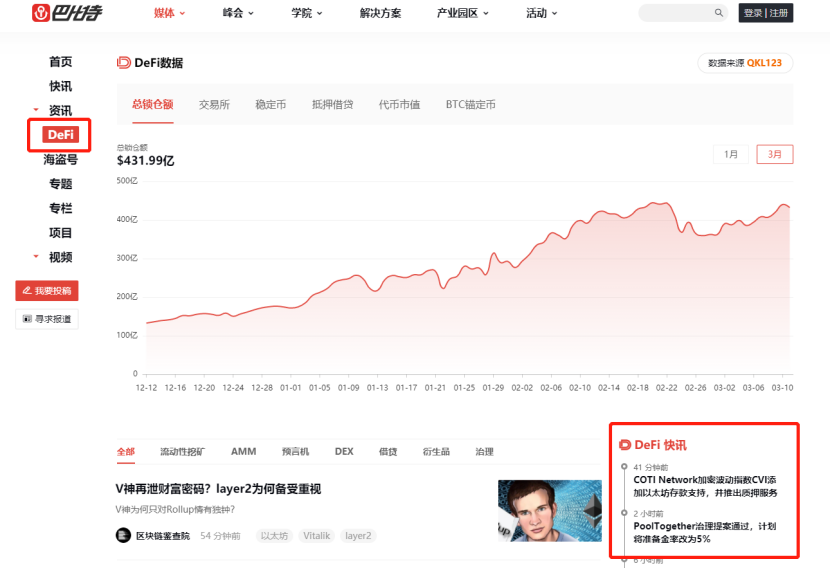The height and width of the screenshot is (568, 831).
Task: Click the 8btc site logo
Action: click(x=67, y=13)
